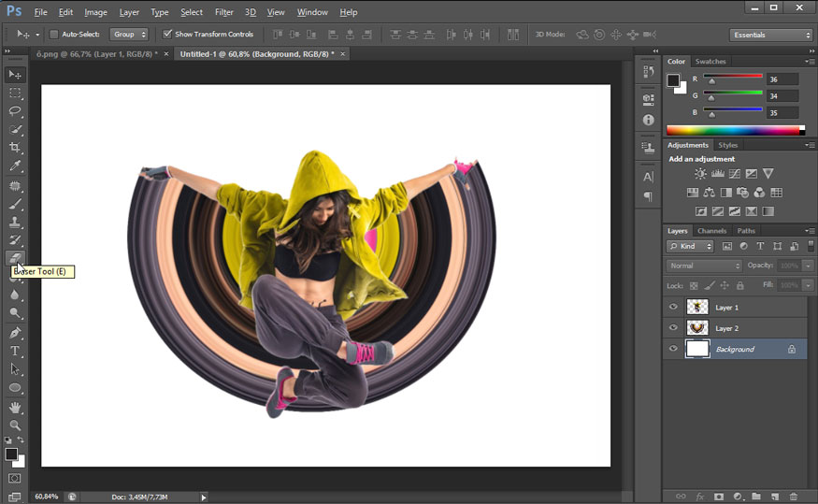
Task: Switch to the Swatches tab
Action: [x=710, y=62]
